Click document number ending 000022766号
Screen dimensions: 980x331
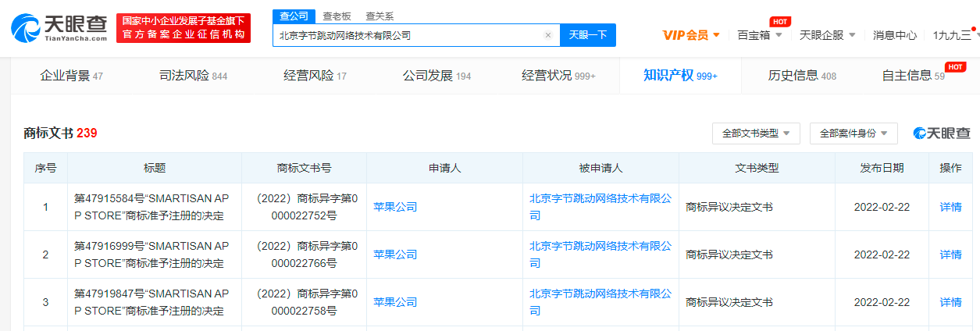point(304,254)
